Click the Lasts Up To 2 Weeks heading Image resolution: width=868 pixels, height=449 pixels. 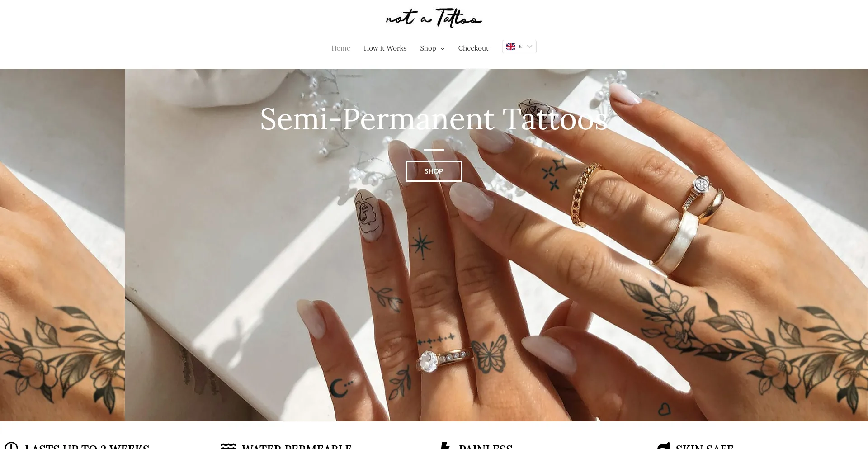pyautogui.click(x=87, y=446)
